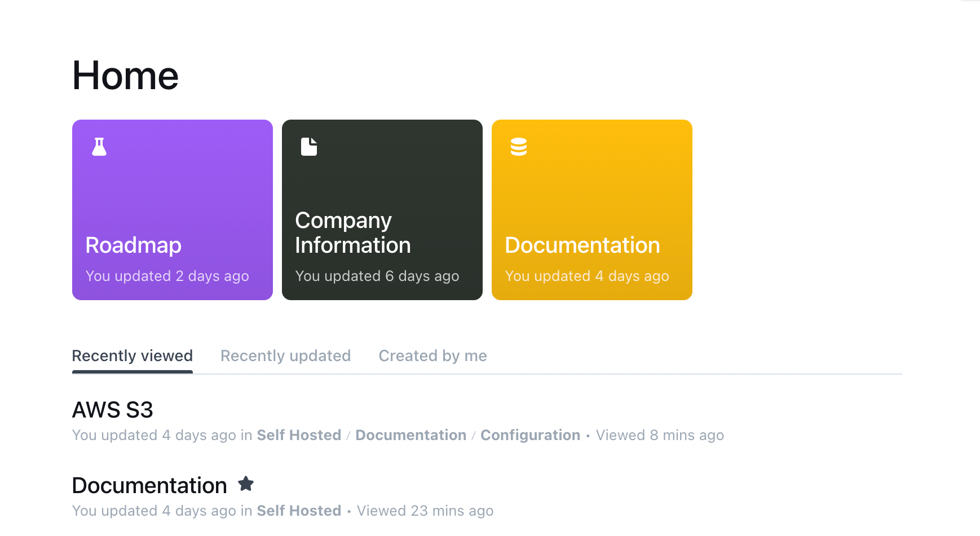Switch to the Recently updated tab
The width and height of the screenshot is (980, 536).
point(285,355)
